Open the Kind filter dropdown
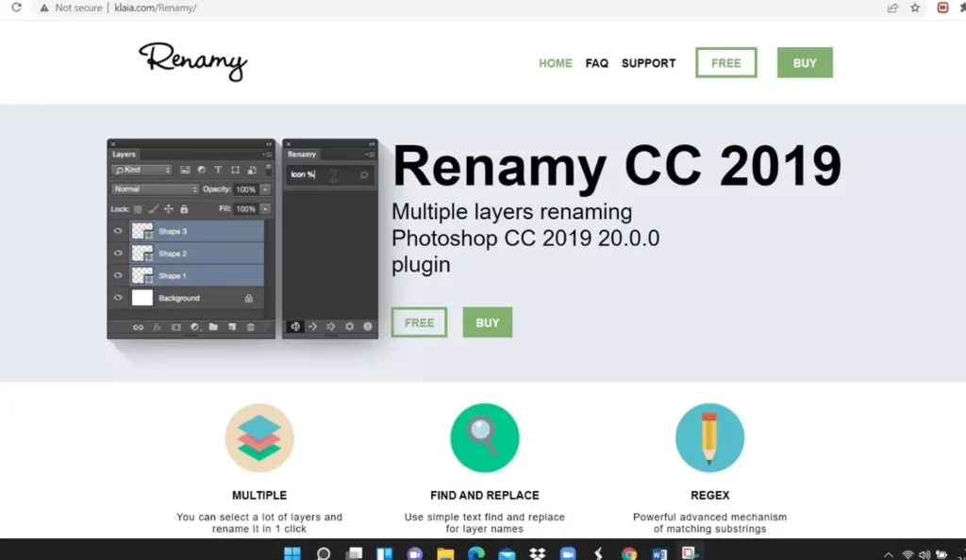This screenshot has width=966, height=560. click(142, 170)
